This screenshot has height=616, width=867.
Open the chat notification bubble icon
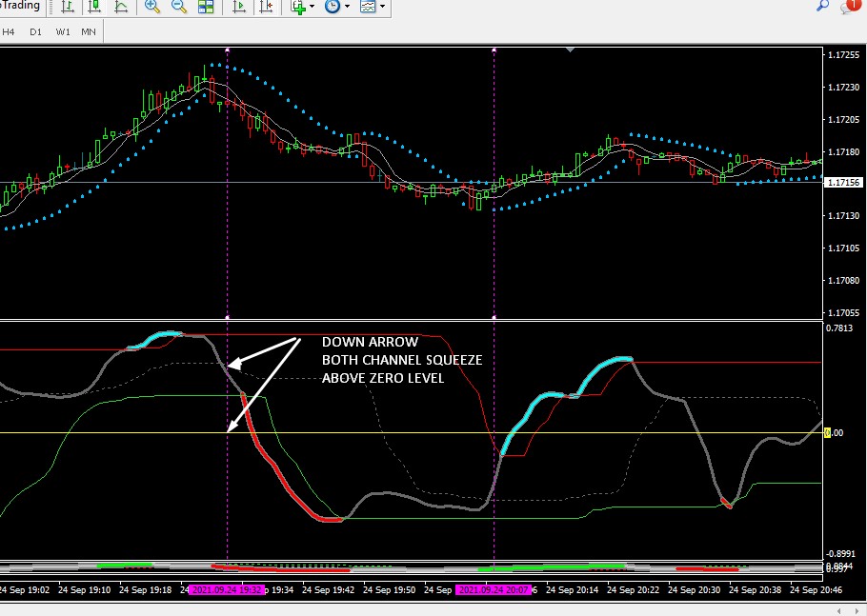point(850,6)
